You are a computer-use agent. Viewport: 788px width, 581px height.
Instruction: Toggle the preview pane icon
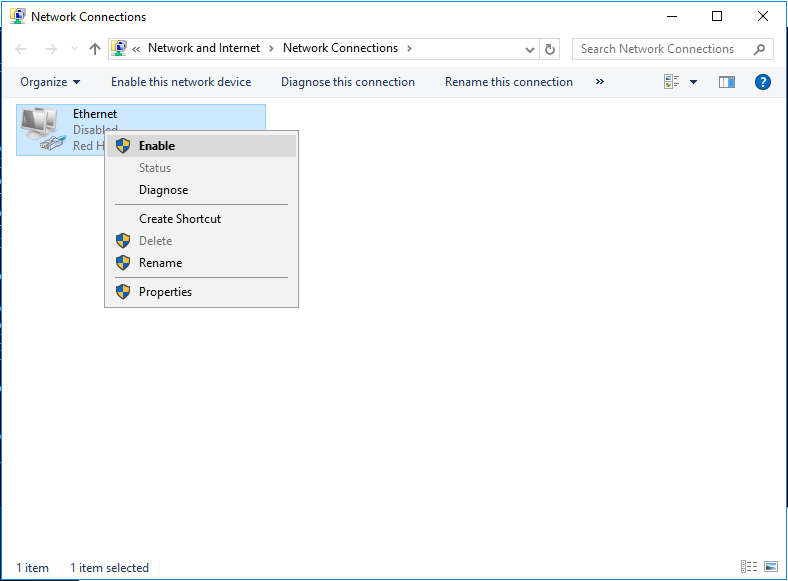point(727,82)
